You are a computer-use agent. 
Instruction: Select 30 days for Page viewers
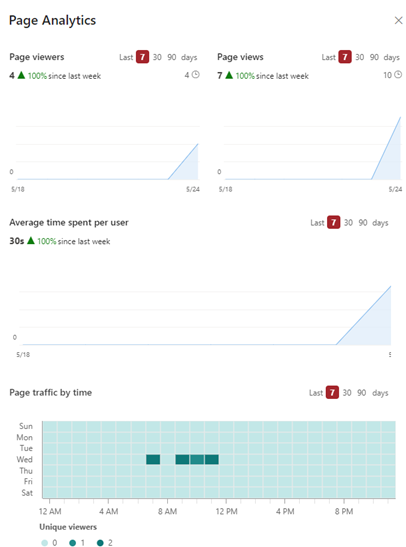point(157,57)
